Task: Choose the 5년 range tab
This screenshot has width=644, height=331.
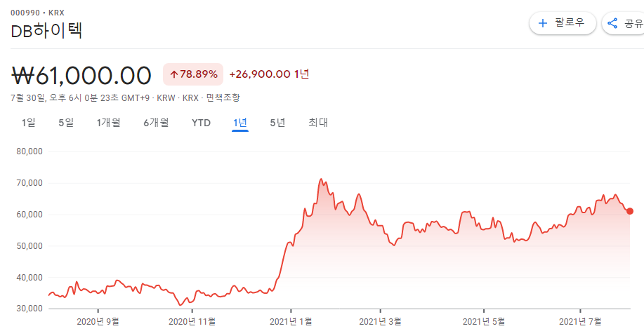Action: point(277,123)
